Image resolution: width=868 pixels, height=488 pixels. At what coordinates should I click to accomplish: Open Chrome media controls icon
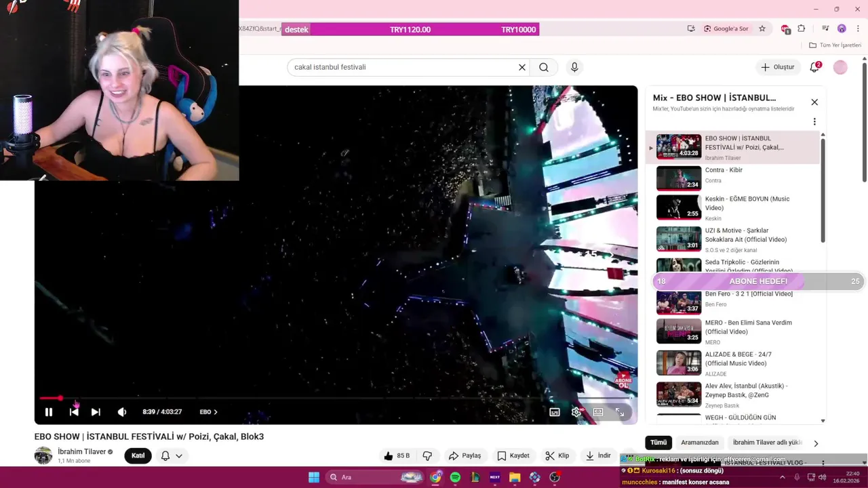[825, 28]
